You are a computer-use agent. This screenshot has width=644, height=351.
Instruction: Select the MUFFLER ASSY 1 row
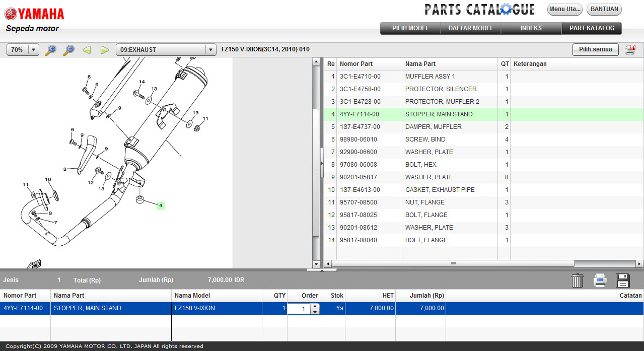(483, 77)
